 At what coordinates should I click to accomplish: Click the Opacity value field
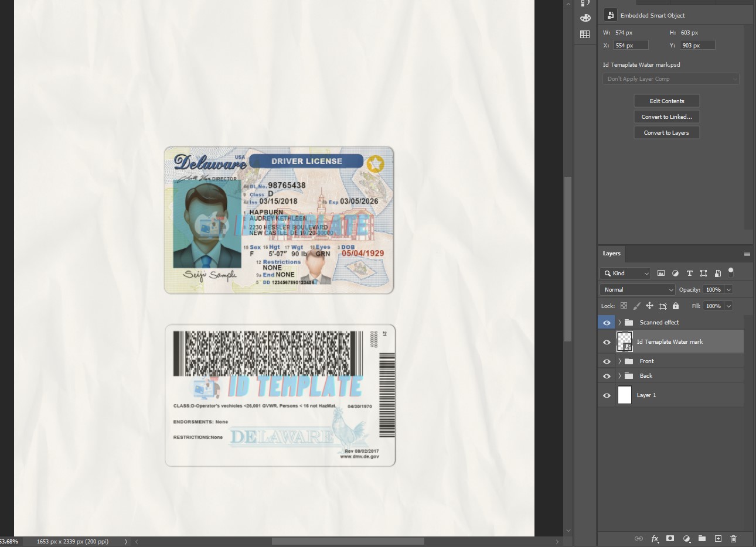point(713,290)
